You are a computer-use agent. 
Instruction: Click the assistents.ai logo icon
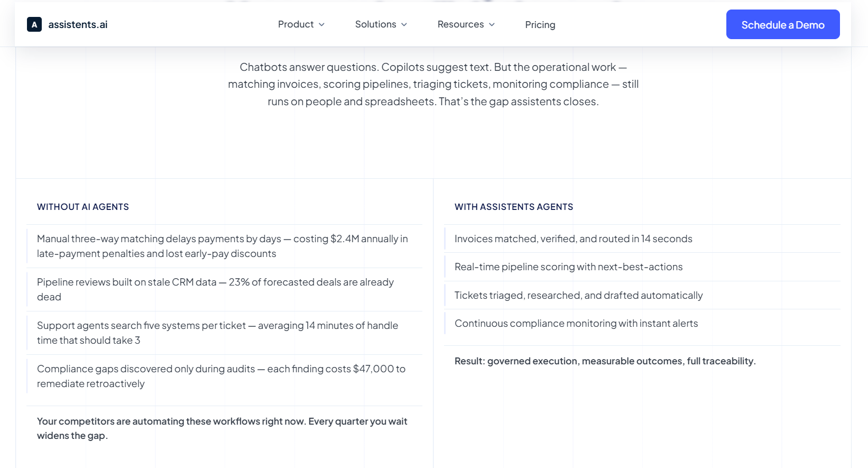(34, 24)
